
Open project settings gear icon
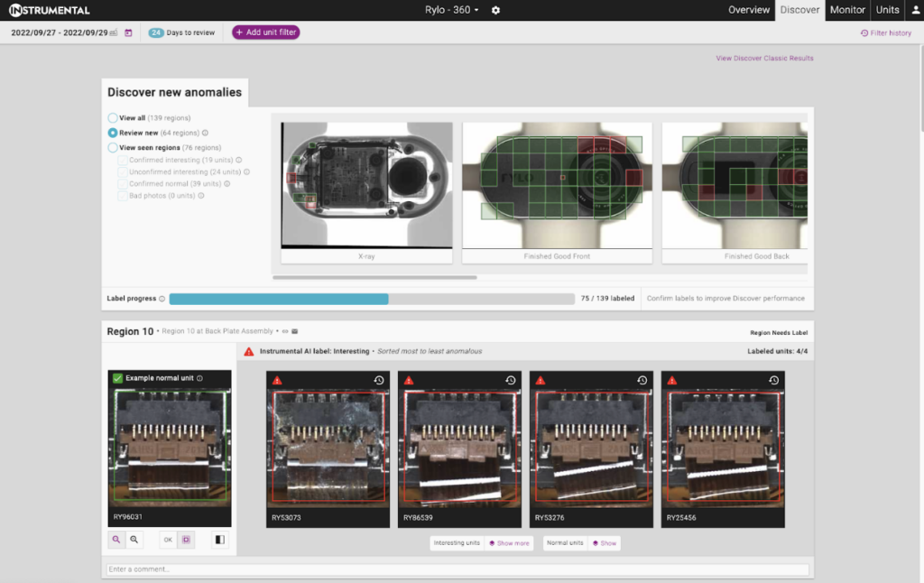pyautogui.click(x=495, y=10)
